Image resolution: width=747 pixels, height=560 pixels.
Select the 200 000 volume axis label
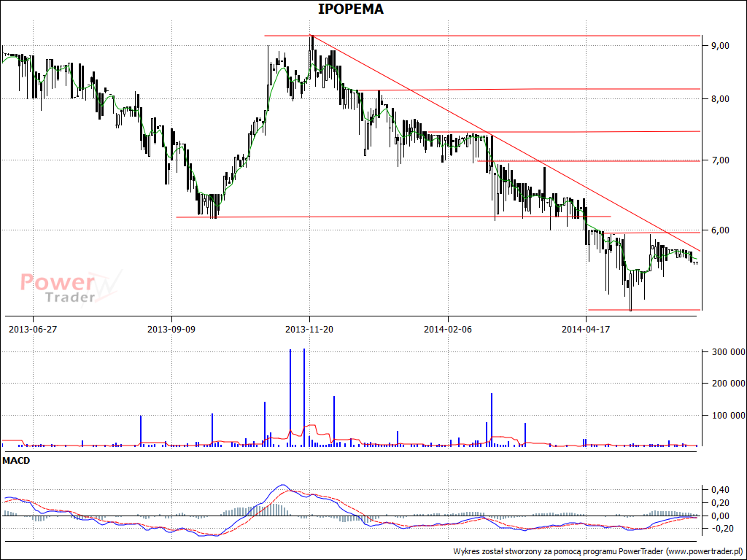click(x=728, y=384)
